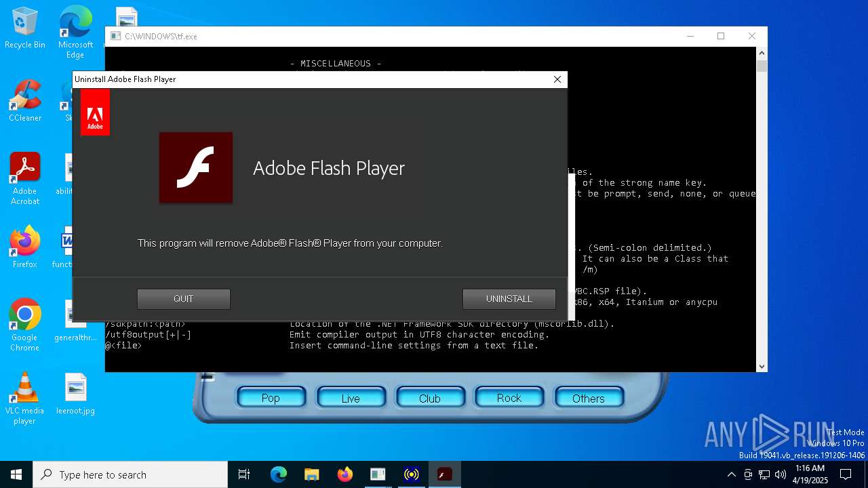Image resolution: width=868 pixels, height=488 pixels.
Task: Open the Microsoft Edge desktop shortcut
Action: pos(75,33)
